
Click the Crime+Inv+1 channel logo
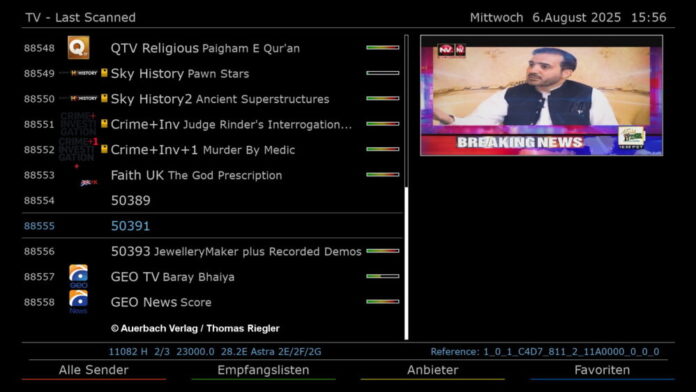point(79,149)
